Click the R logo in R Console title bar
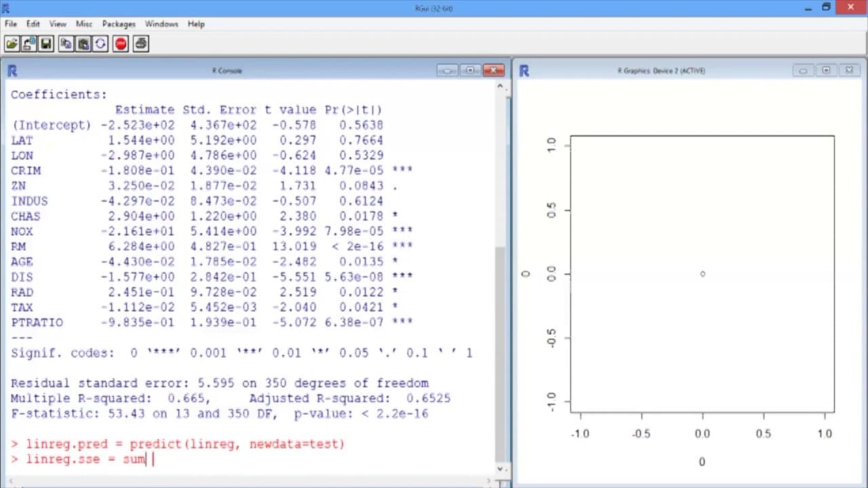 [12, 70]
